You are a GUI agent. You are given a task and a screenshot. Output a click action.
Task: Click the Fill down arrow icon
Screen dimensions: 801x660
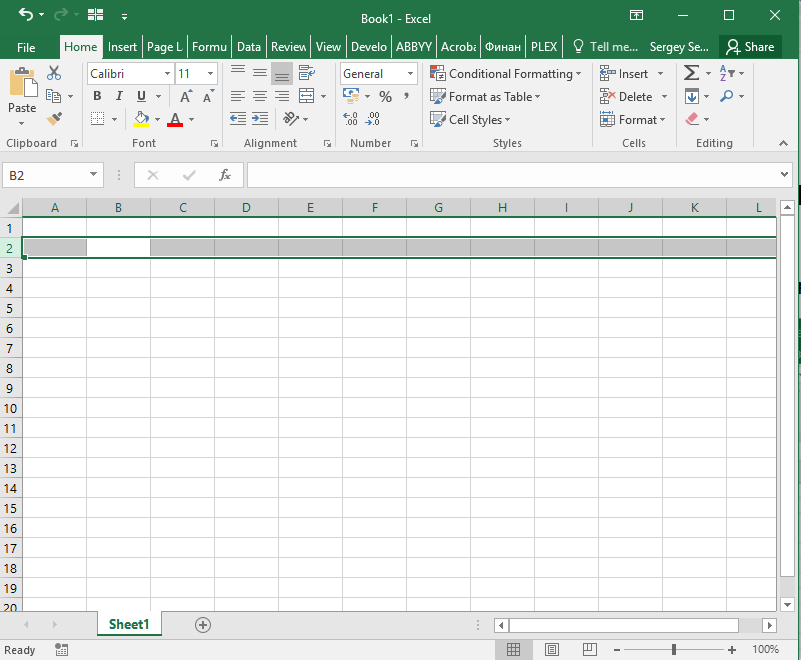[x=692, y=96]
